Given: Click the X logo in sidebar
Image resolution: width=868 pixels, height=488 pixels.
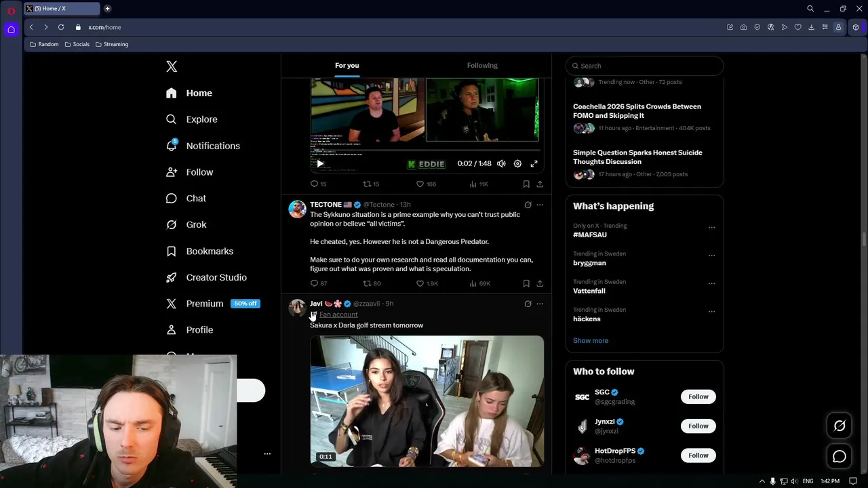Looking at the screenshot, I should pyautogui.click(x=172, y=66).
